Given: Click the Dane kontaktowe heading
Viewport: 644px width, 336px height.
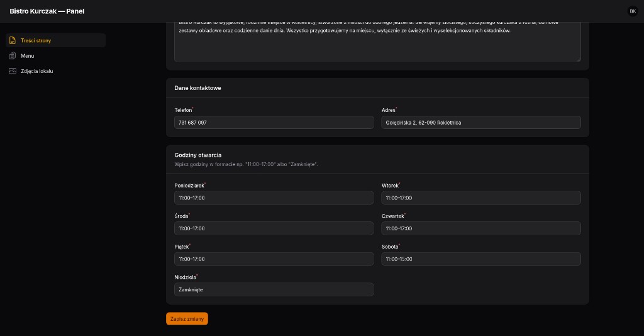Looking at the screenshot, I should click(x=197, y=88).
